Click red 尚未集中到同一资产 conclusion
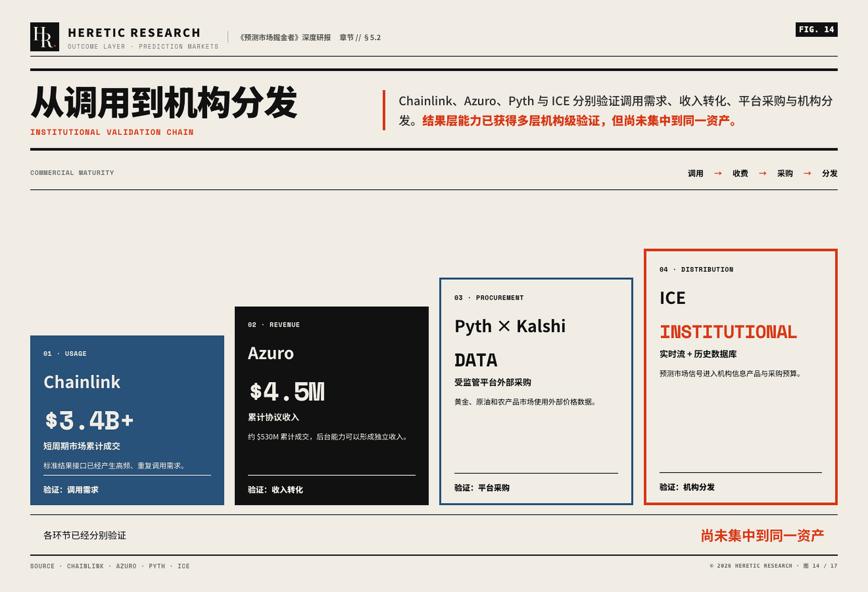Screen dimensions: 868x592 tap(762, 536)
